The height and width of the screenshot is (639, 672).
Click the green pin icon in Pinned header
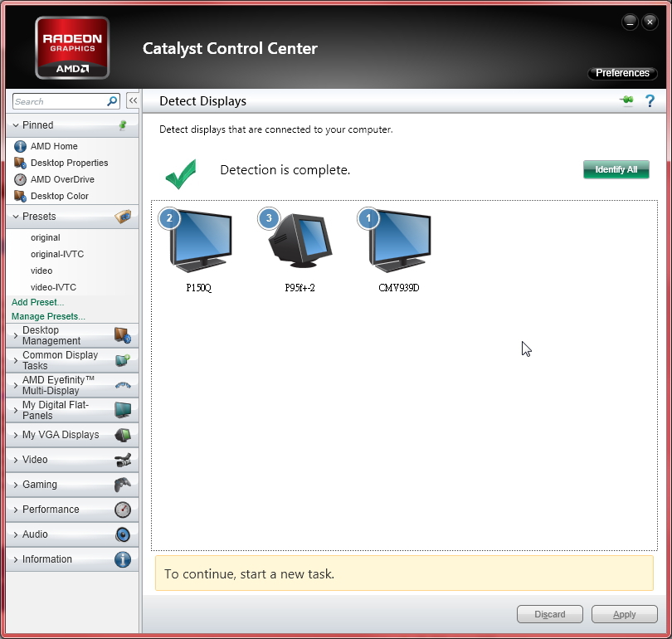click(123, 125)
